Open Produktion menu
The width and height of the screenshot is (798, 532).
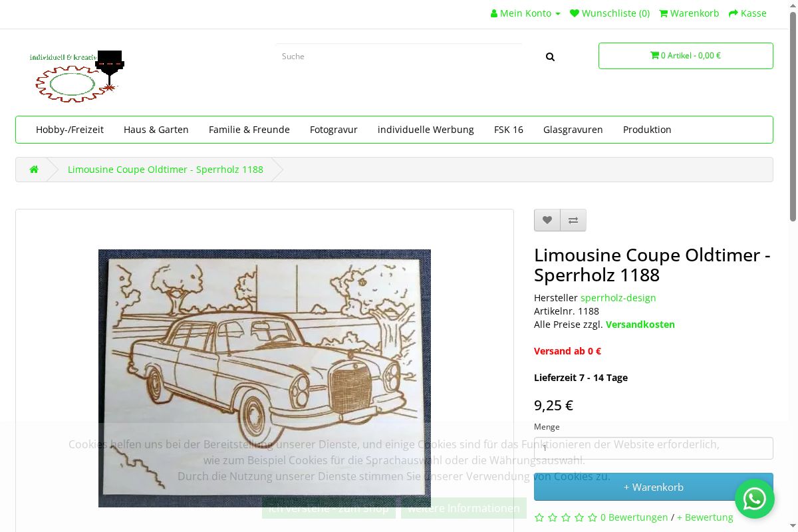coord(647,130)
